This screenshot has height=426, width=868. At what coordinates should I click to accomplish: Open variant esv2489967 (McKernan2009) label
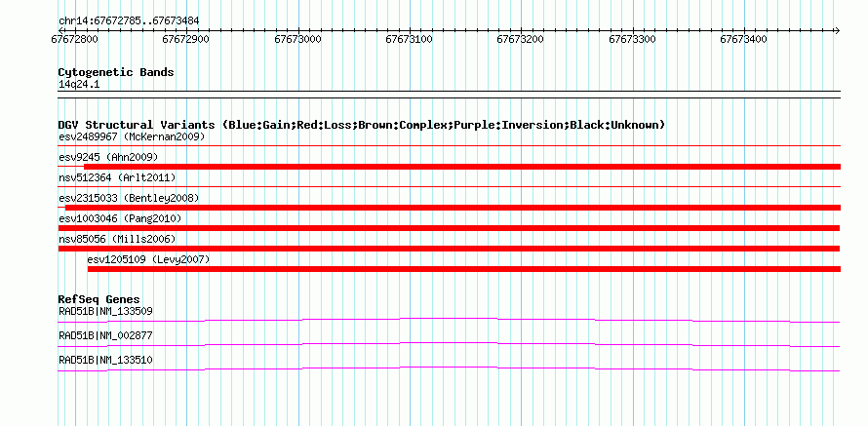coord(132,136)
